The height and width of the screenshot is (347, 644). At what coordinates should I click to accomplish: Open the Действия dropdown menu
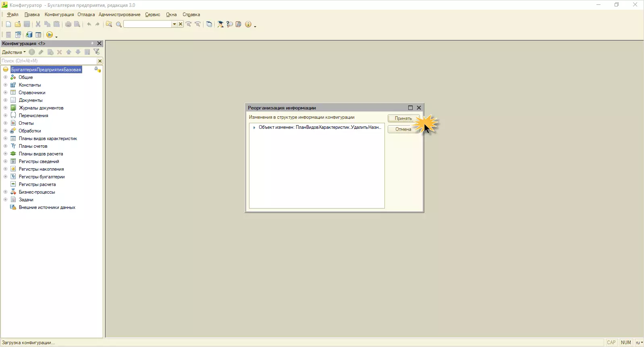[x=14, y=52]
